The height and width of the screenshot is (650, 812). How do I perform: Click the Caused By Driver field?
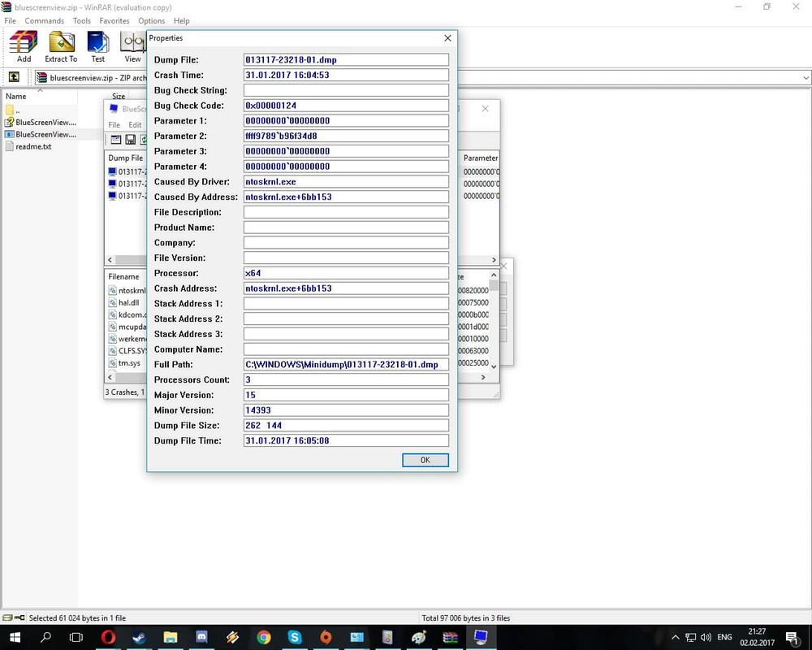coord(346,181)
